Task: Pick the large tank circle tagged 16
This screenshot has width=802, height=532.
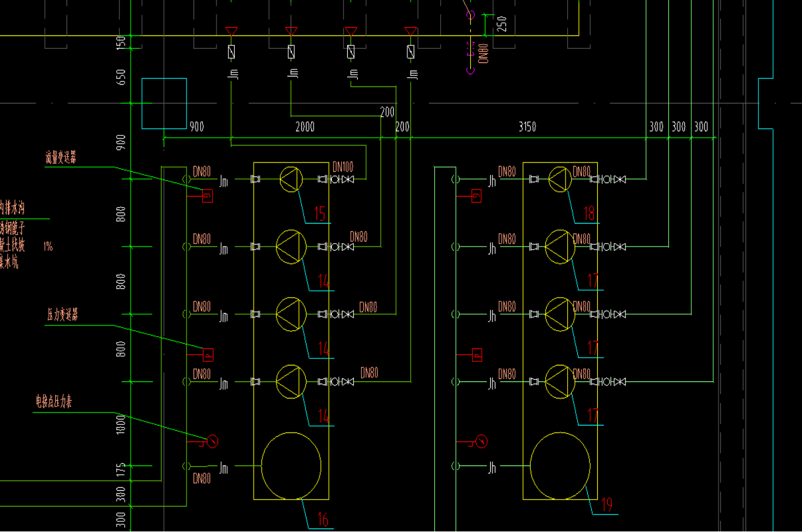Action: [x=291, y=465]
